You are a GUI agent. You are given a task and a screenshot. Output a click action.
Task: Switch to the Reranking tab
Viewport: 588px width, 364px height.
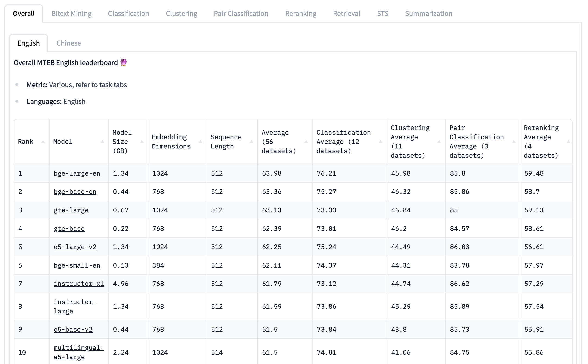pos(300,13)
